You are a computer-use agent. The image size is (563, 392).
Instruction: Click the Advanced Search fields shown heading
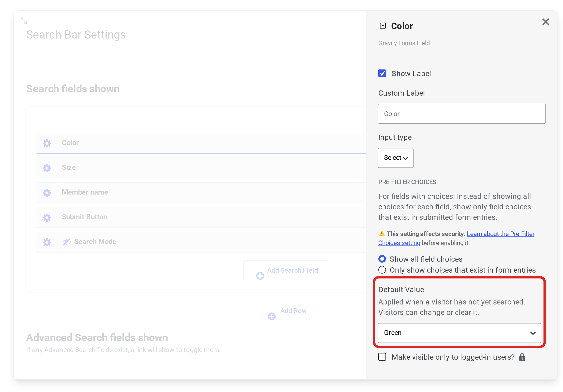pos(97,338)
